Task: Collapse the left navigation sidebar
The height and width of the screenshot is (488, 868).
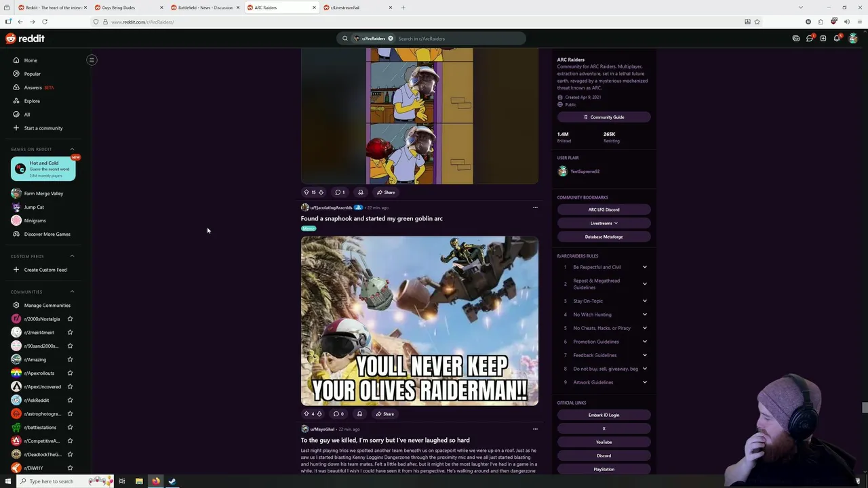Action: pyautogui.click(x=92, y=60)
